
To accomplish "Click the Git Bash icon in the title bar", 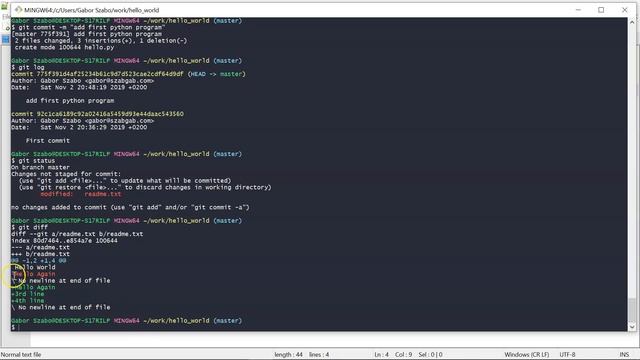I will pyautogui.click(x=18, y=10).
